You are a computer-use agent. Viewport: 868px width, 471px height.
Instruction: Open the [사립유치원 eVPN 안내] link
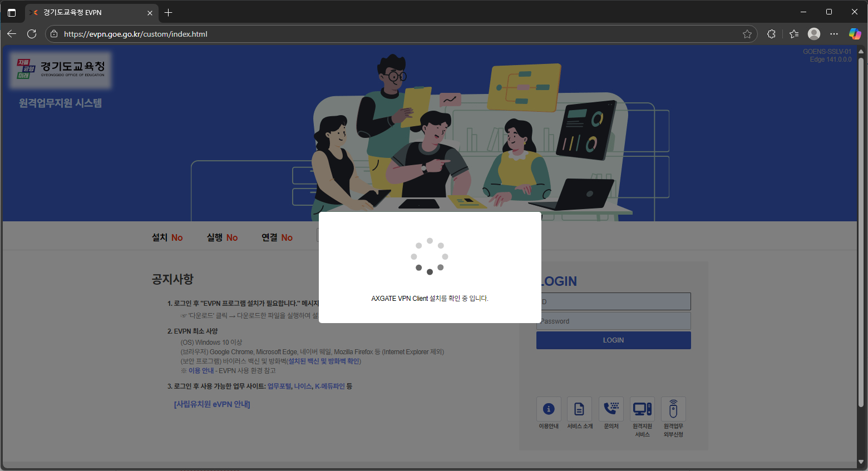pos(212,404)
